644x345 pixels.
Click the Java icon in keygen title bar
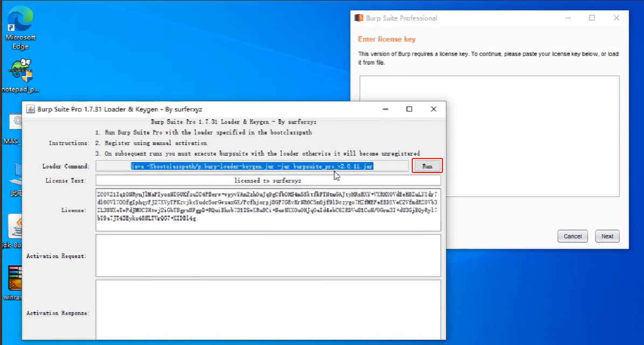[30, 109]
